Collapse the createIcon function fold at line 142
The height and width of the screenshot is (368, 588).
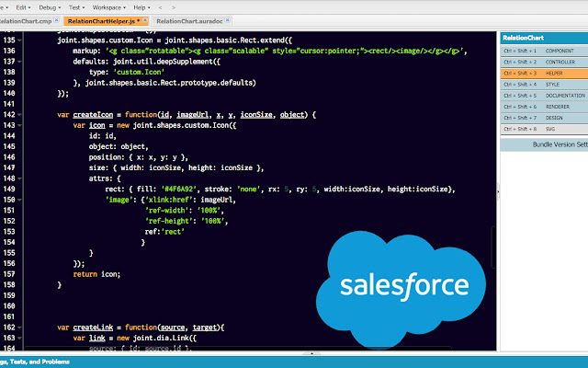[19, 115]
